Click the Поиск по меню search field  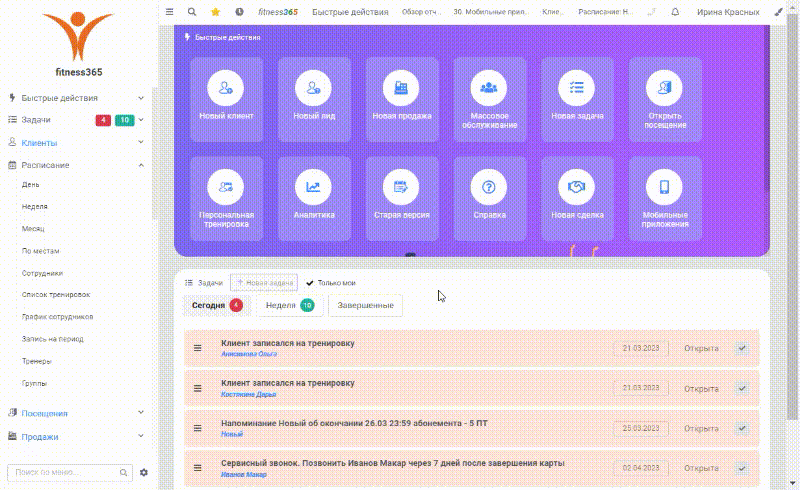70,473
